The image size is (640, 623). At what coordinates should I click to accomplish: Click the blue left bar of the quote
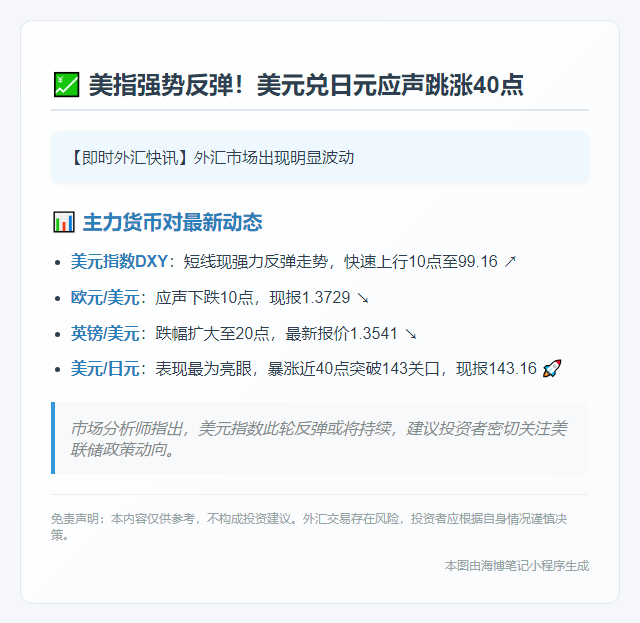(53, 438)
